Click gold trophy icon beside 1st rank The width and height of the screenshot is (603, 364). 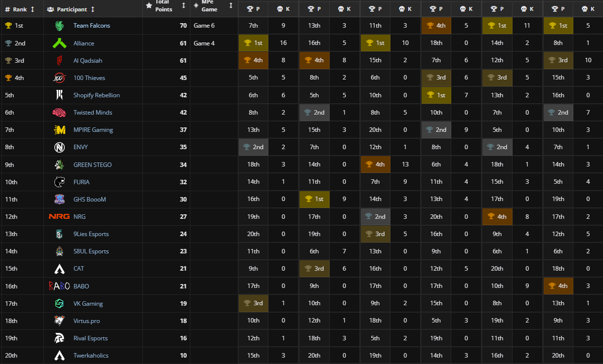click(x=8, y=26)
